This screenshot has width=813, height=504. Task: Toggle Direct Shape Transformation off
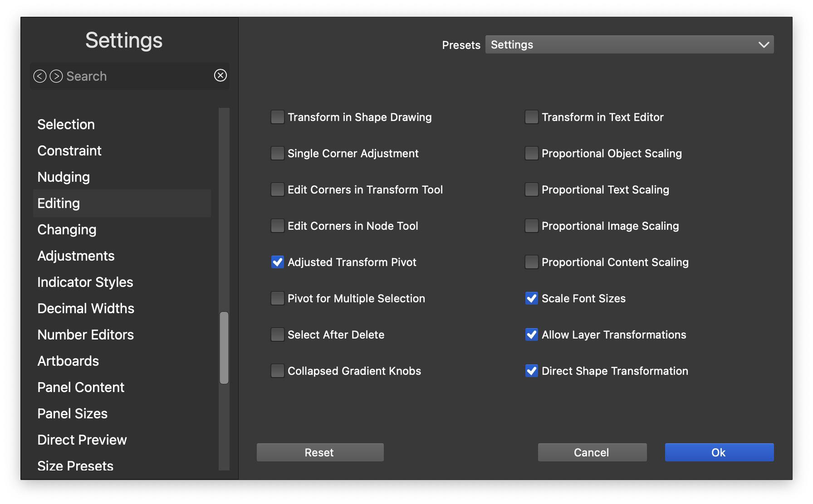(531, 371)
